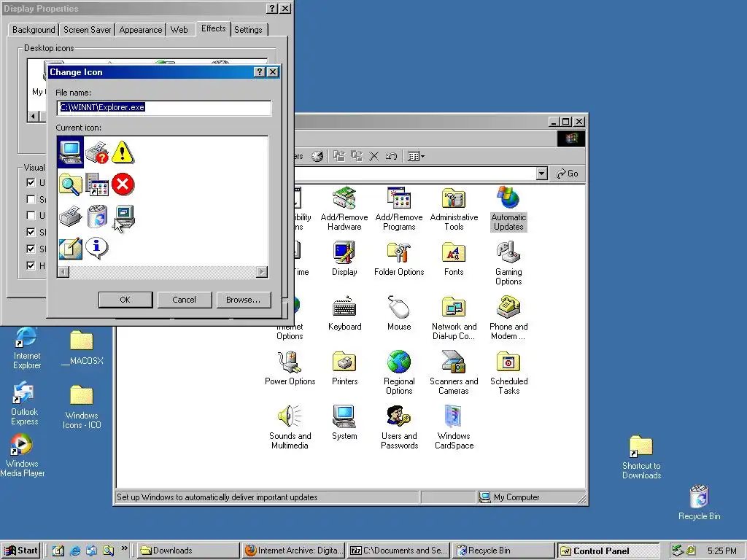
Task: Open Scanners and Cameras item
Action: tap(454, 373)
